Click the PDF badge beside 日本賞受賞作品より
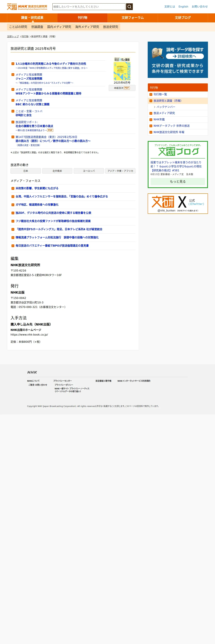This screenshot has width=215, height=644. (x=50, y=130)
